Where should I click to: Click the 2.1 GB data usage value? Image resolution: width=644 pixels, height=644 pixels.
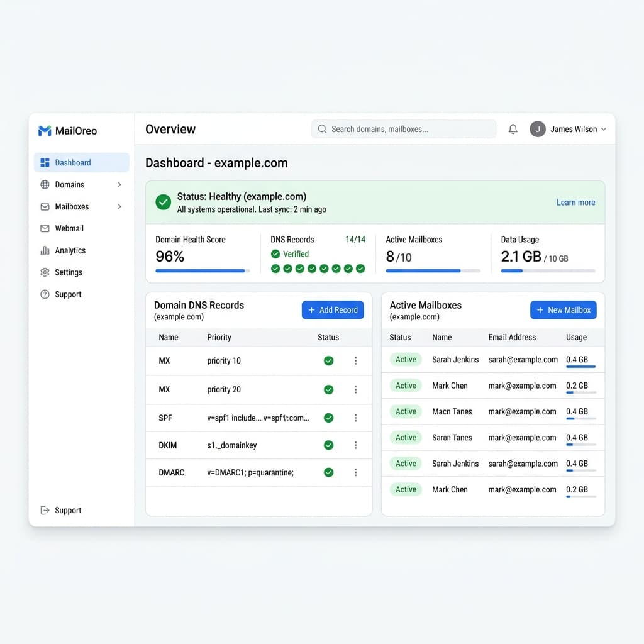point(521,257)
